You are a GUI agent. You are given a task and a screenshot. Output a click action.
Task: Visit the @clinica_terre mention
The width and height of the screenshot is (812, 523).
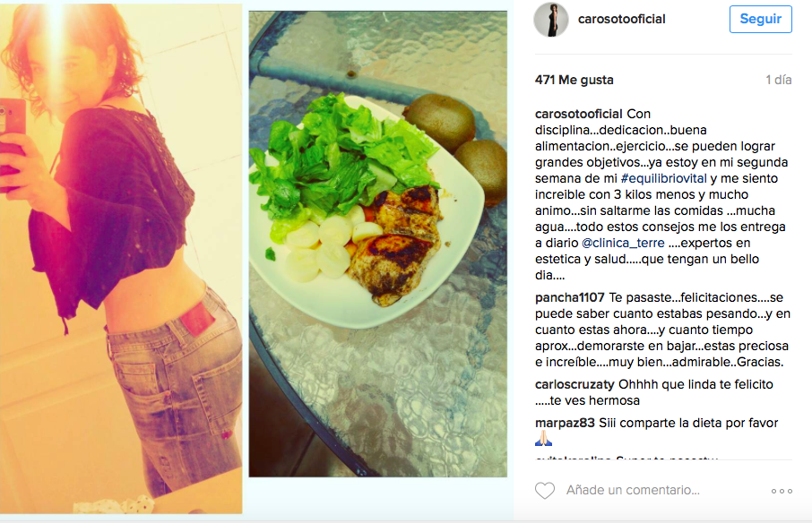(x=623, y=243)
